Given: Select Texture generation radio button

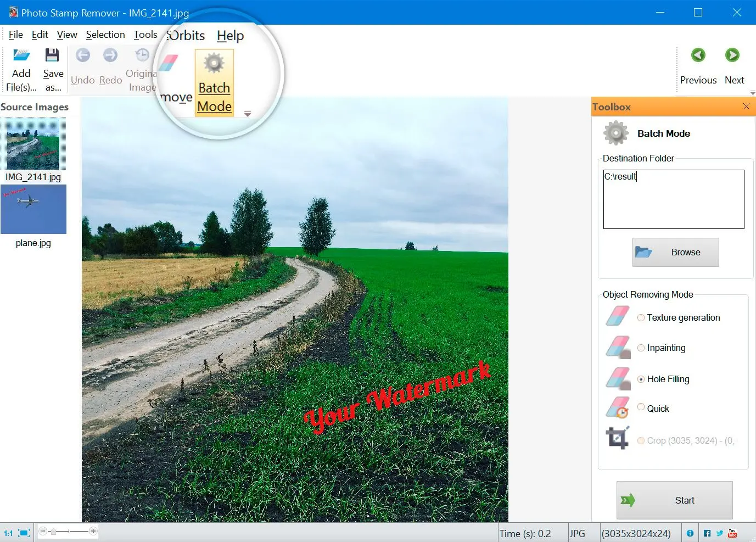Looking at the screenshot, I should pos(641,317).
